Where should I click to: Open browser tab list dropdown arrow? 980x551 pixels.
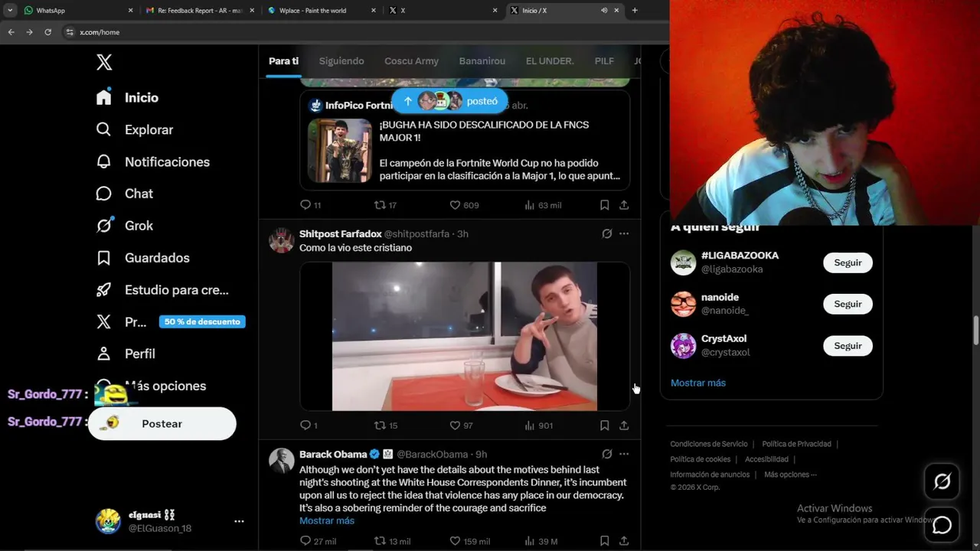(x=10, y=10)
